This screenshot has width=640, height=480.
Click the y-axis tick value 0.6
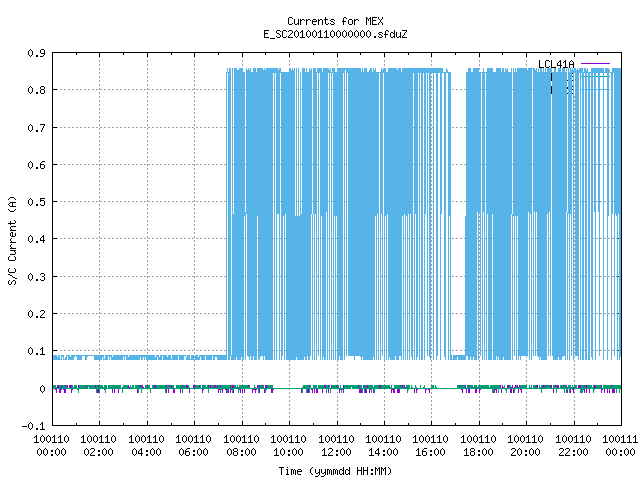click(36, 165)
